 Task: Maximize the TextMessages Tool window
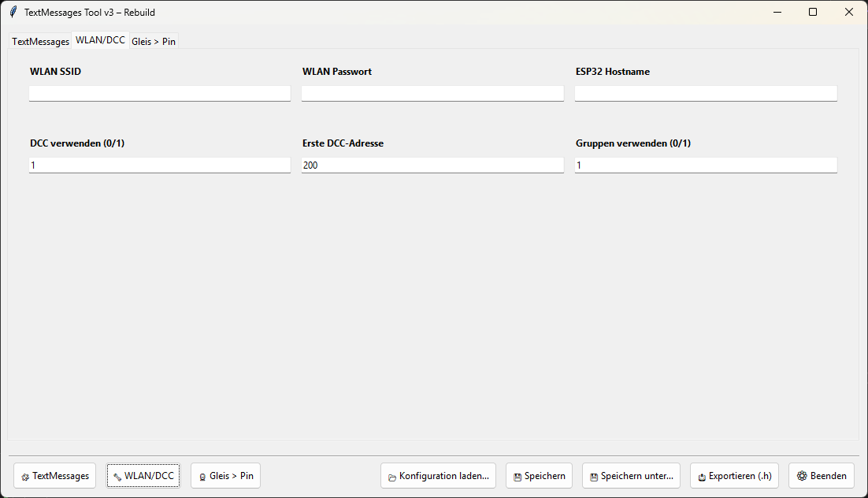point(813,12)
